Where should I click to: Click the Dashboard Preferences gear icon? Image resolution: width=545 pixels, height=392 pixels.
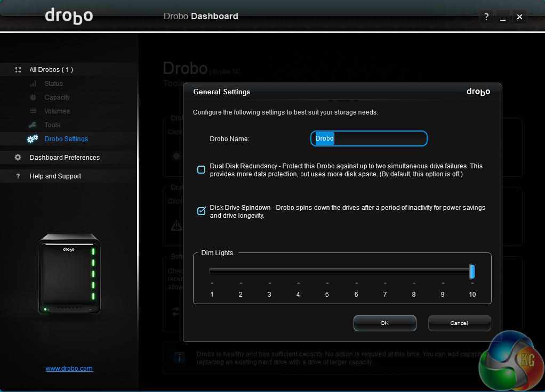point(18,158)
